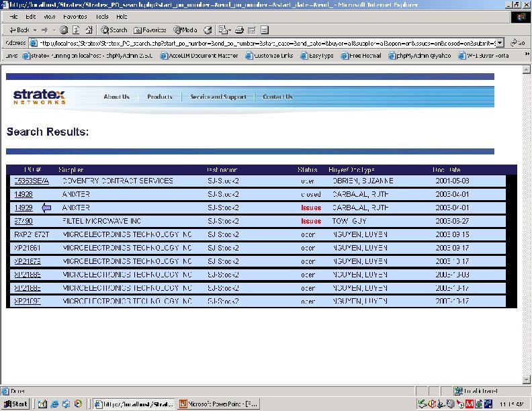Click Issues status for FILTEL MICROWAVE row
Viewport: 532px width, 411px height.
311,221
